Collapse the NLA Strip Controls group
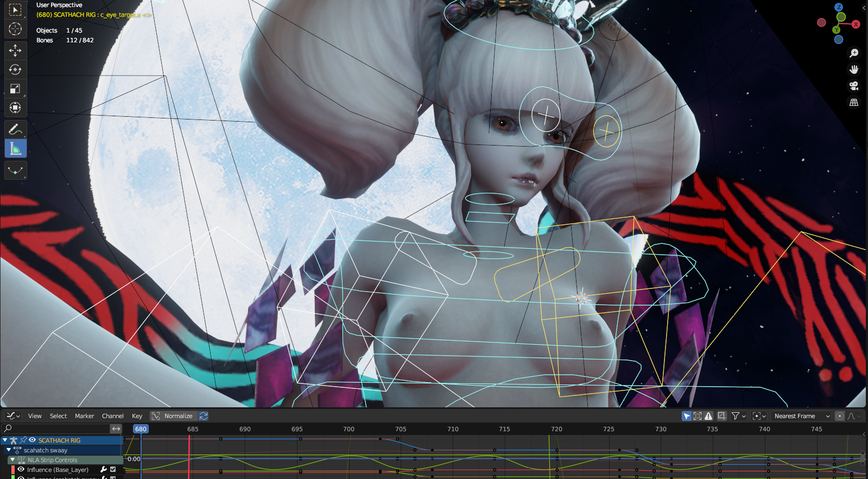 (12, 460)
